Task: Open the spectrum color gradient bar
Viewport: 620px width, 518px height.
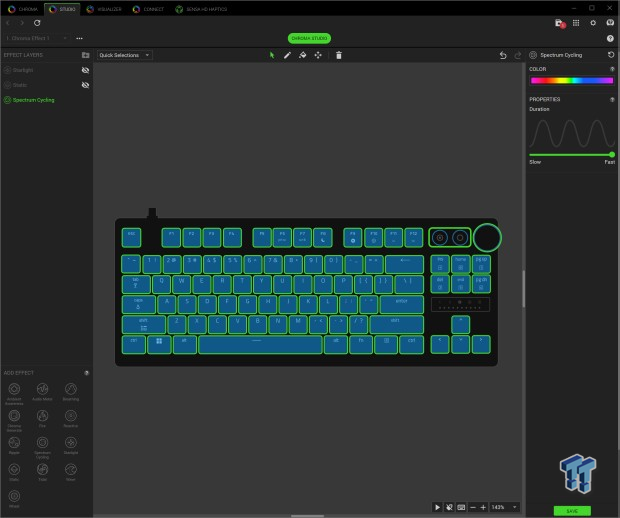Action: click(x=572, y=81)
